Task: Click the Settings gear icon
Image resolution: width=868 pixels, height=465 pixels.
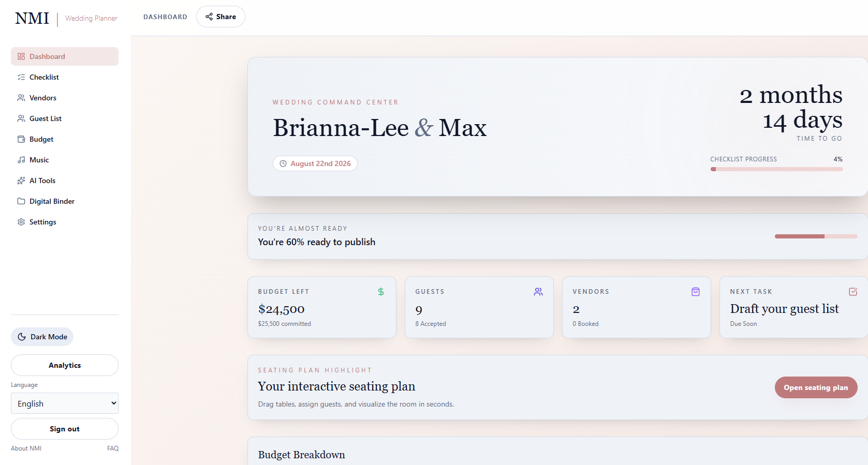Action: click(21, 222)
